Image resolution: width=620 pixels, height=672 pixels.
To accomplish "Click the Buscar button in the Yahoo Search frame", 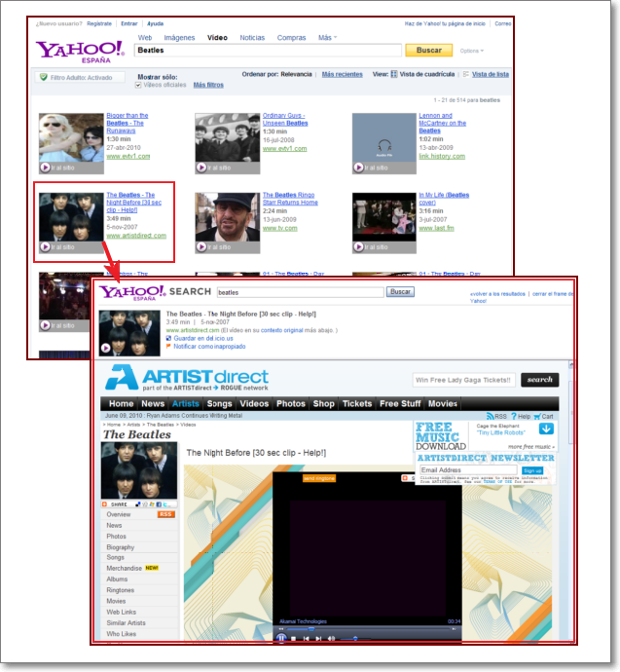I will coord(400,292).
